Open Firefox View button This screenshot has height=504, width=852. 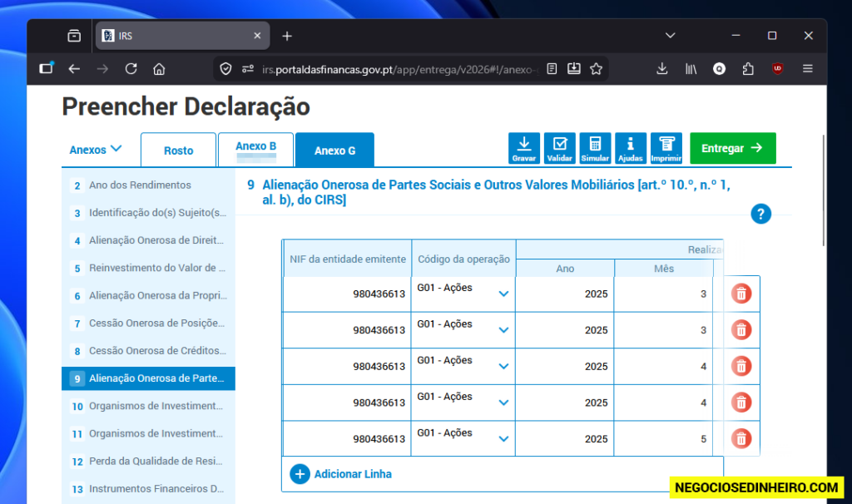[x=74, y=36]
